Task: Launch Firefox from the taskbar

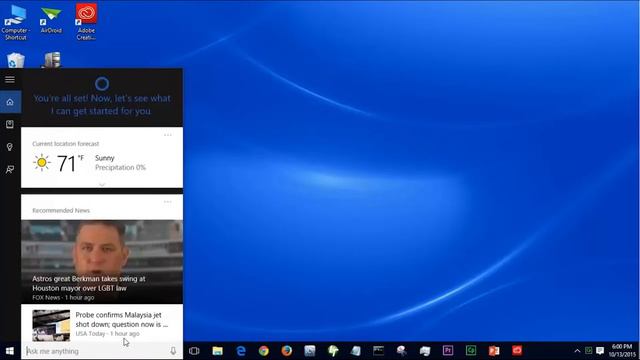Action: (x=287, y=351)
